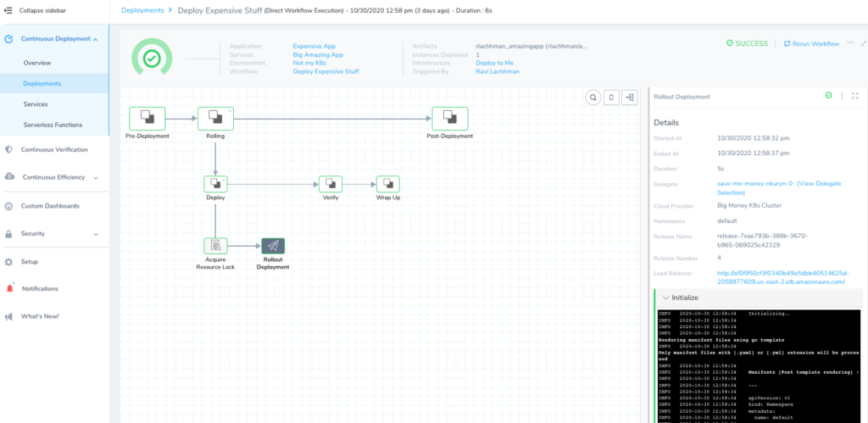This screenshot has width=868, height=423.
Task: Collapse the sidebar using the arrow icon
Action: click(x=8, y=10)
